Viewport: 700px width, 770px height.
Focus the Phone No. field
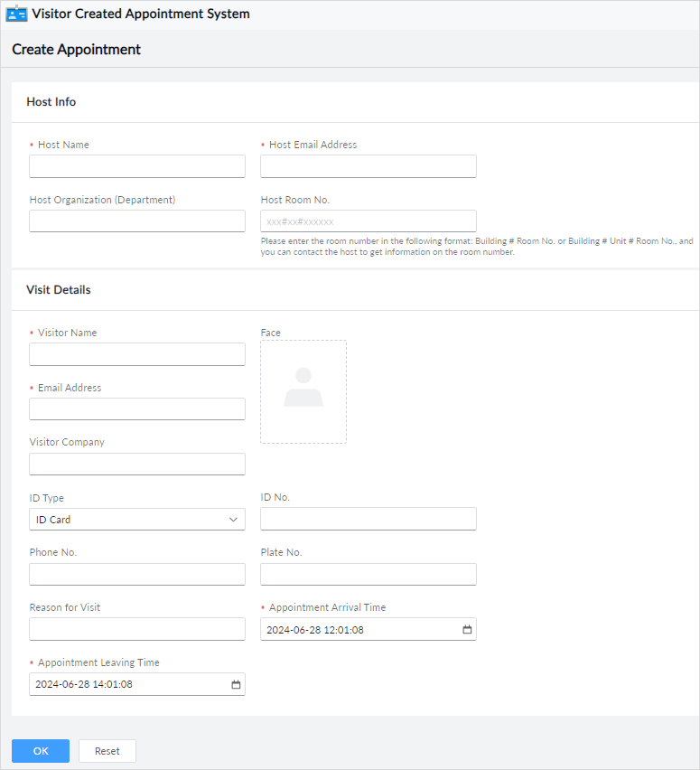click(x=137, y=575)
